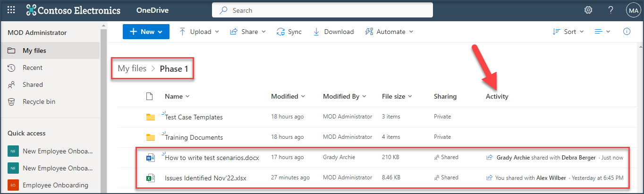This screenshot has height=194, width=644.
Task: Open the view options dropdown
Action: 602,32
